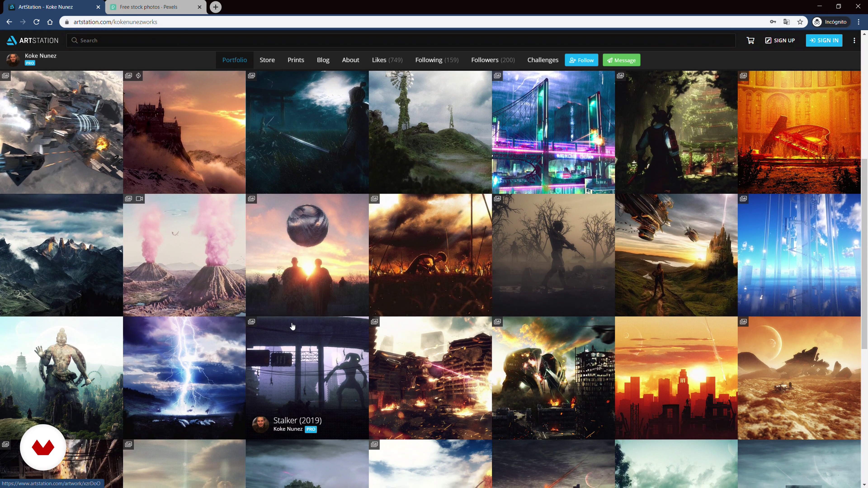Open the crashed ship desert planet thumbnail
Viewport: 868px width, 488px height.
click(799, 378)
